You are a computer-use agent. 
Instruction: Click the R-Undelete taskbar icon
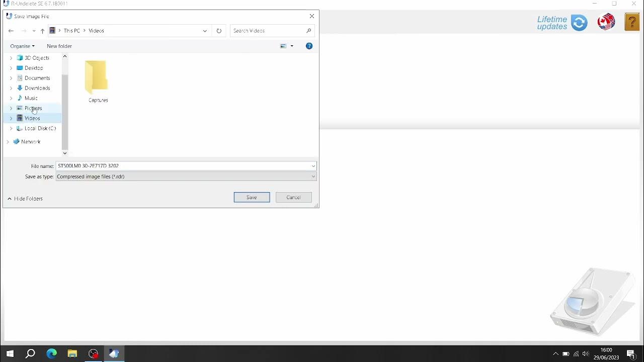114,353
